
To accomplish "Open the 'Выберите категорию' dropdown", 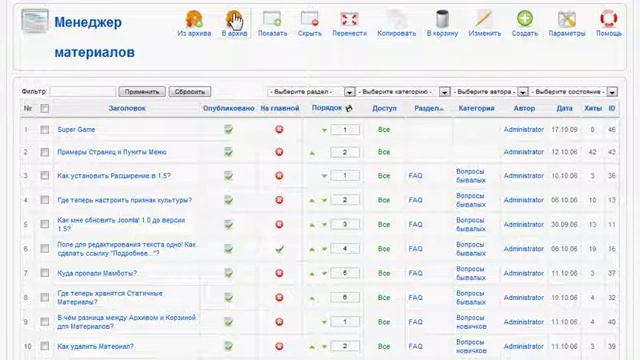I will tap(403, 92).
